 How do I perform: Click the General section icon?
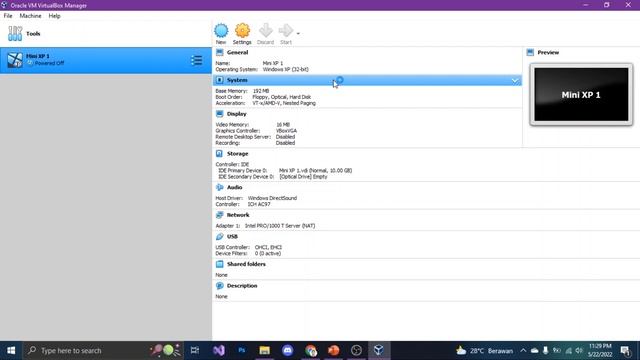[220, 52]
